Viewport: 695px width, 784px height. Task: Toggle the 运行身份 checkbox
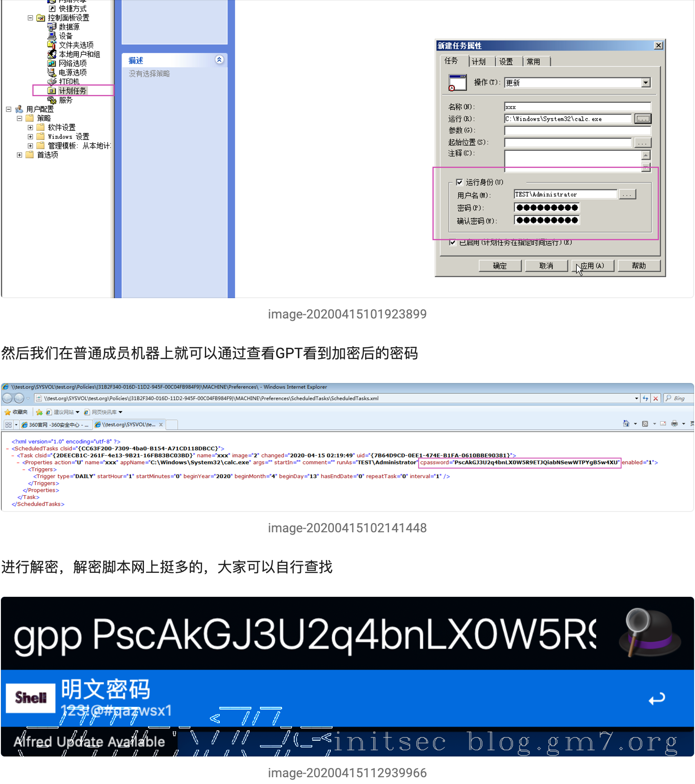click(x=459, y=182)
